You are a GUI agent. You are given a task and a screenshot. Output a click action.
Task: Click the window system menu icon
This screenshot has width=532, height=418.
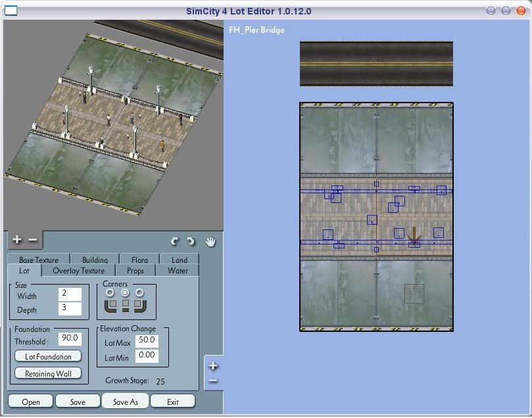11,11
